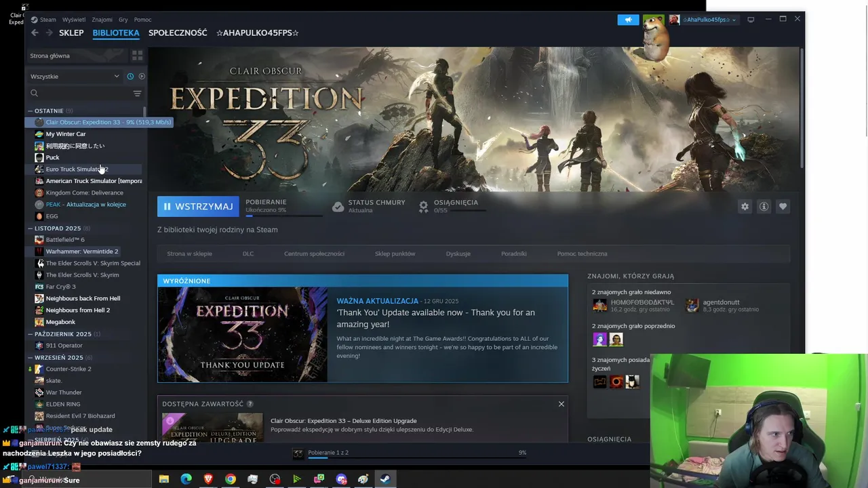Open the AHAPULKO45FPS profile tab
Screen dimensions: 868x488
pos(258,33)
